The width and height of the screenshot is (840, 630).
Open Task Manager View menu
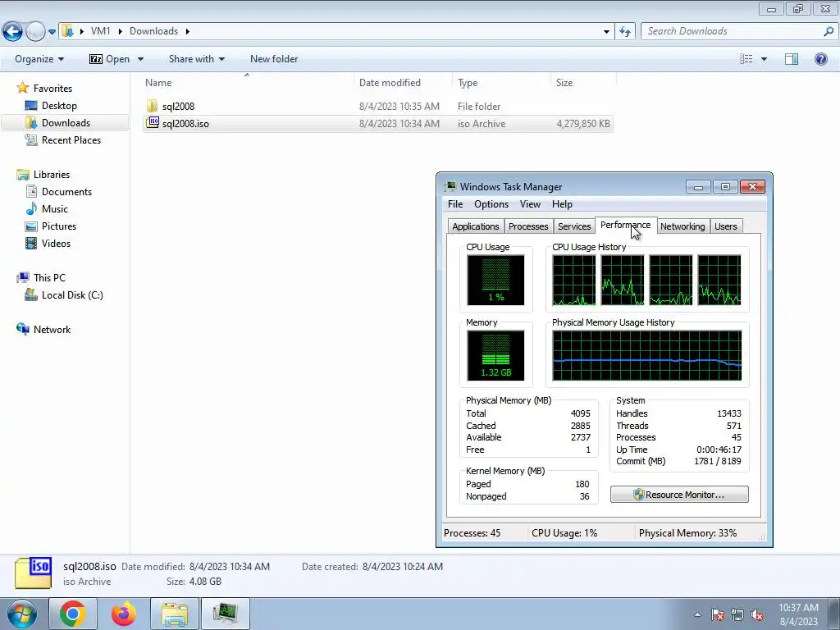tap(530, 204)
